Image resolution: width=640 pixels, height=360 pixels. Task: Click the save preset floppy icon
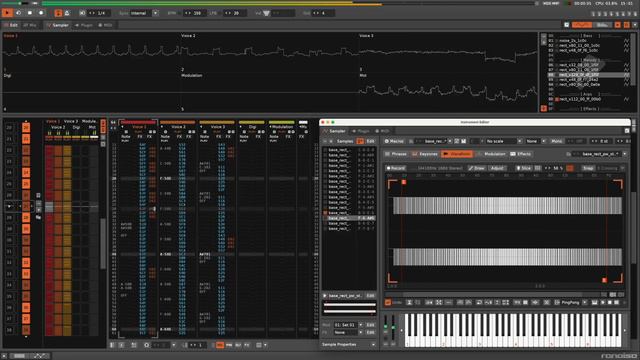[463, 141]
